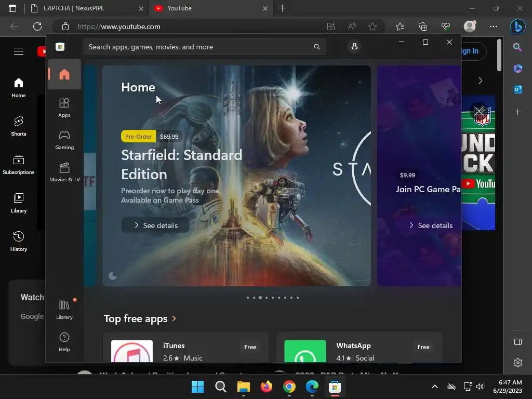The height and width of the screenshot is (399, 532).
Task: Click the Edge tab actions menu icon
Action: [12, 8]
